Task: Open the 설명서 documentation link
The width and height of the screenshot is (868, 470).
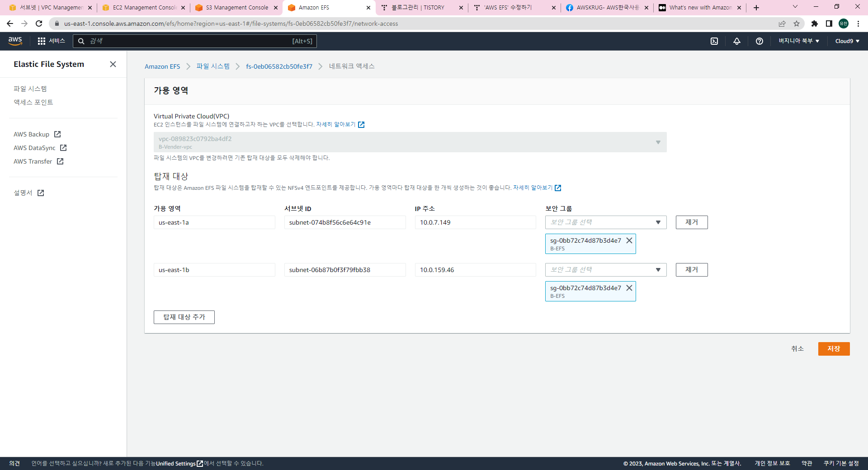Action: pos(29,193)
